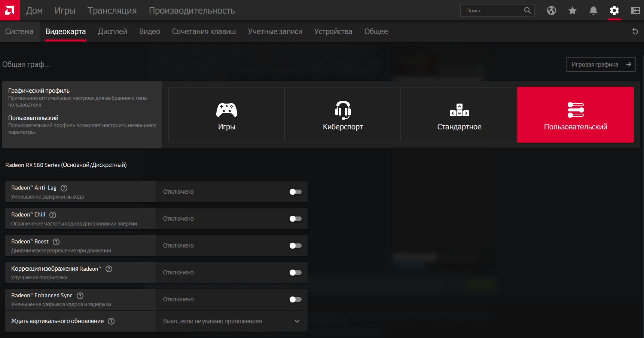Open notifications bell icon
Screen dimensions: 644x338
point(593,10)
